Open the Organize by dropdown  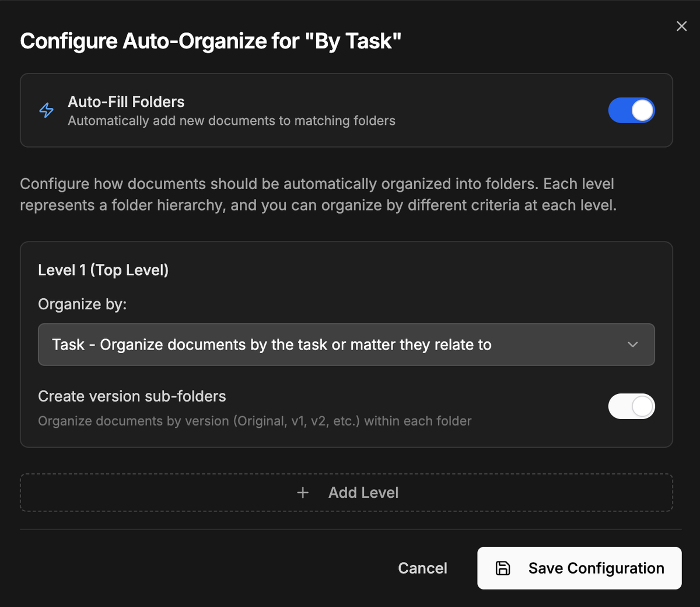[x=346, y=344]
